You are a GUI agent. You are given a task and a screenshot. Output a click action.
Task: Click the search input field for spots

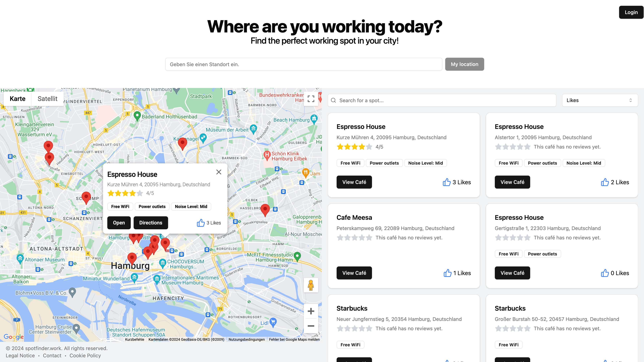click(x=442, y=100)
